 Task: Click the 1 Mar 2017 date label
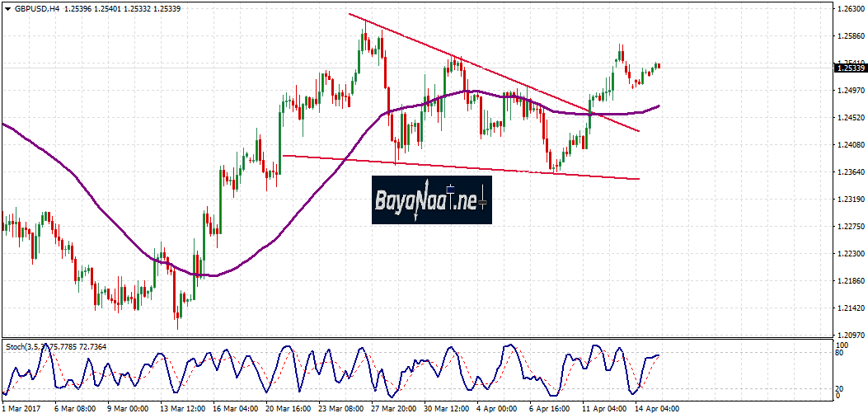pos(21,408)
